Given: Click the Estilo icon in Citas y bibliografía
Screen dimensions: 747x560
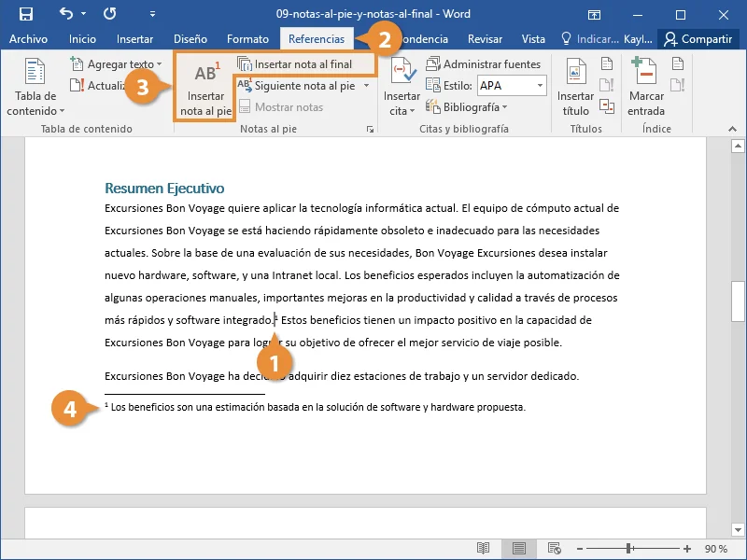Looking at the screenshot, I should [x=432, y=85].
